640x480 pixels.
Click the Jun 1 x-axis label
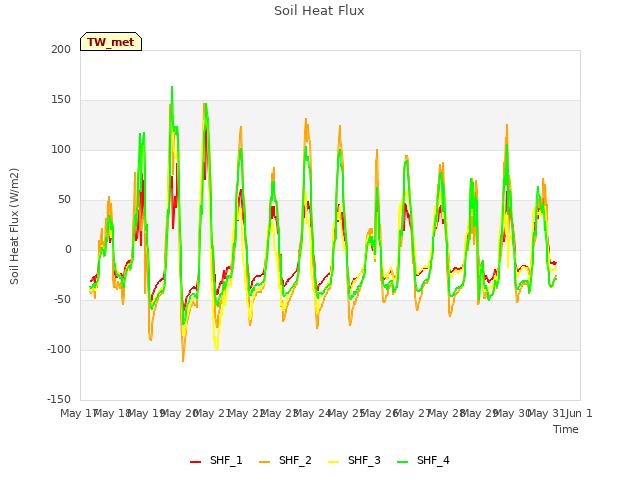(x=579, y=413)
